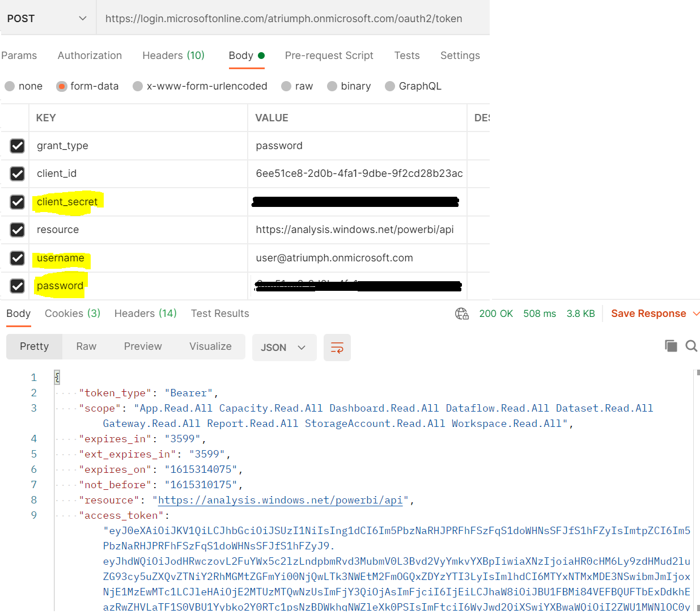
Task: Open the Authorization tab
Action: pyautogui.click(x=90, y=56)
